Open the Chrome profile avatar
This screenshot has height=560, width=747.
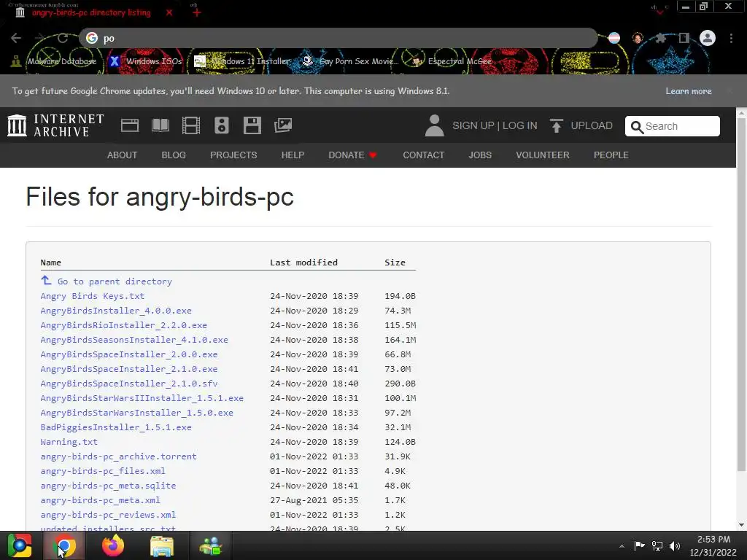tap(708, 38)
